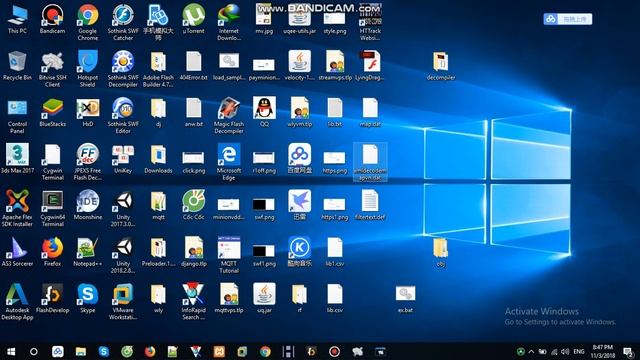Select the Skype shortcut on the desktop
Screen dimensions: 640x360
tap(88, 298)
